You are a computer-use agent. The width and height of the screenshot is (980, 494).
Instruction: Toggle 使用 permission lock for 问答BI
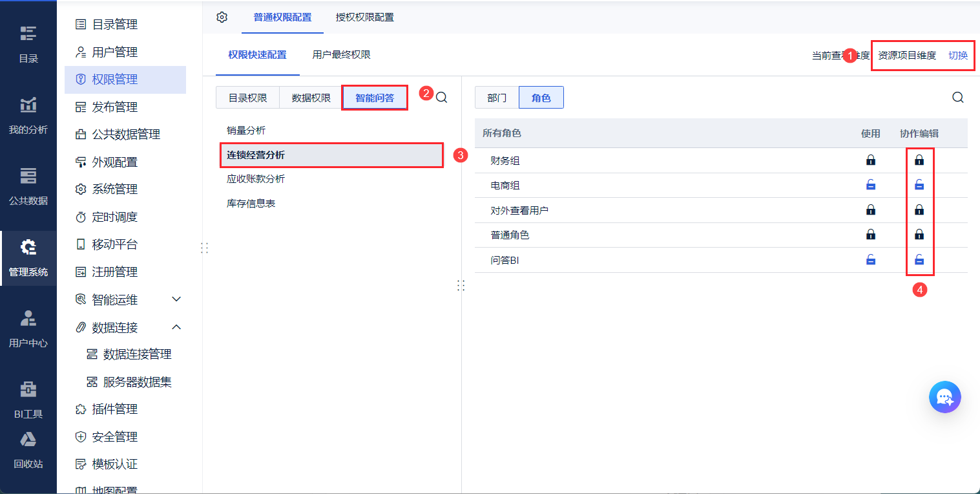(x=871, y=261)
